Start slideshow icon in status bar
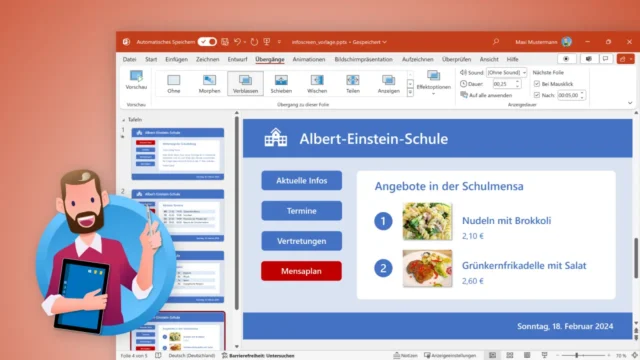 (x=544, y=356)
